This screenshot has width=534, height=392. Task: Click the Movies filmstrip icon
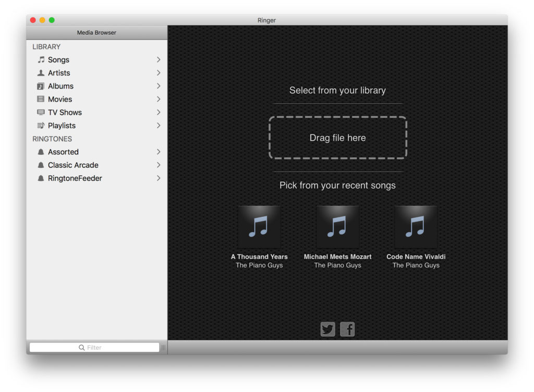41,99
